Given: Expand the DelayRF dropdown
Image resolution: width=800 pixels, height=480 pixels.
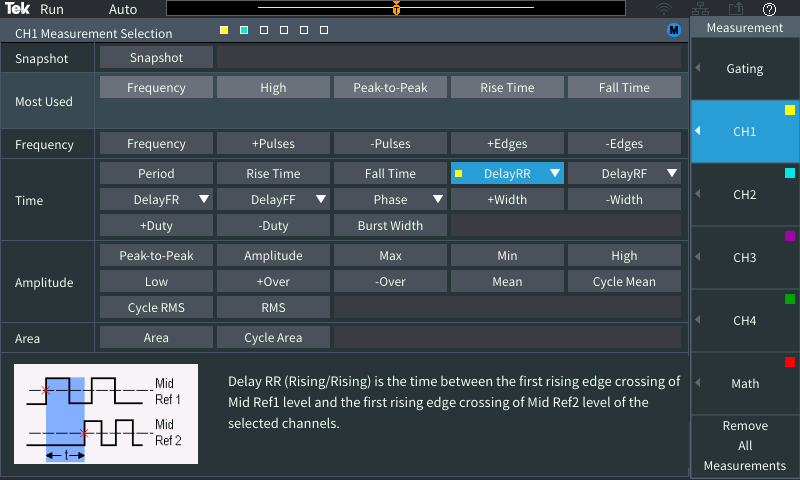Looking at the screenshot, I should (x=672, y=173).
